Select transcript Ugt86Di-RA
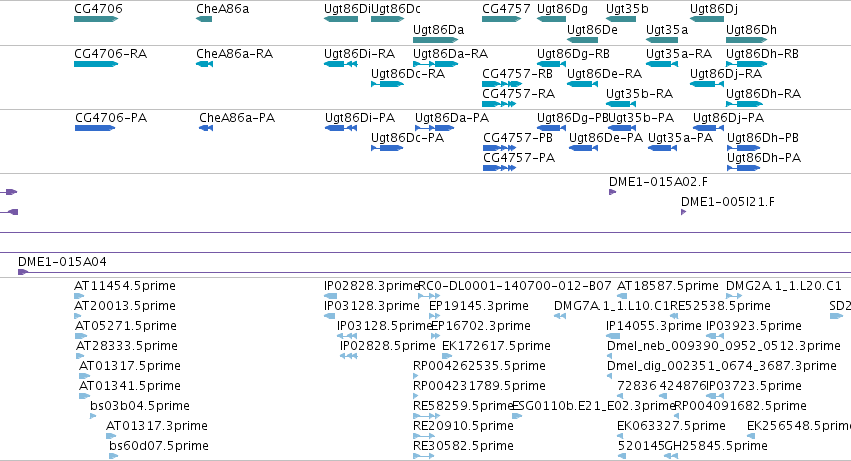The height and width of the screenshot is (461, 851). tap(340, 64)
